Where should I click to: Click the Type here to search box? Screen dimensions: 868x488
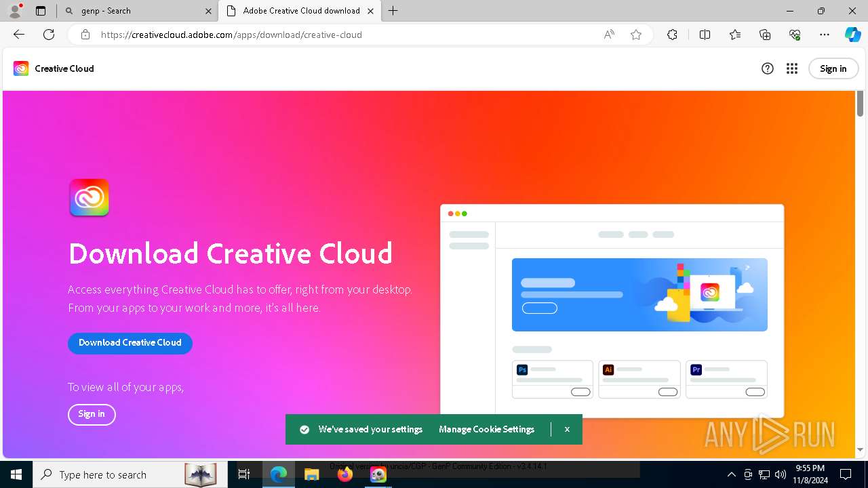point(129,474)
